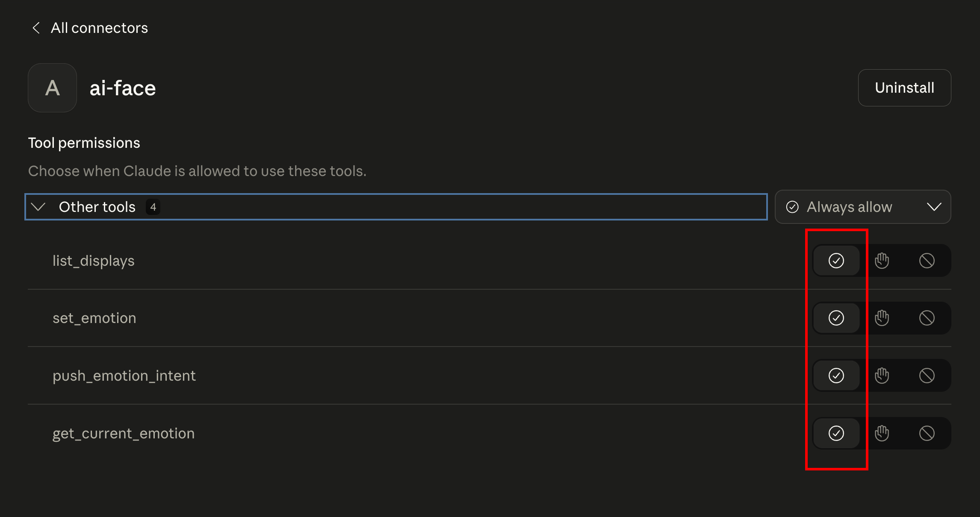Enable always allow for set_emotion
Viewport: 980px width, 517px height.
click(836, 318)
